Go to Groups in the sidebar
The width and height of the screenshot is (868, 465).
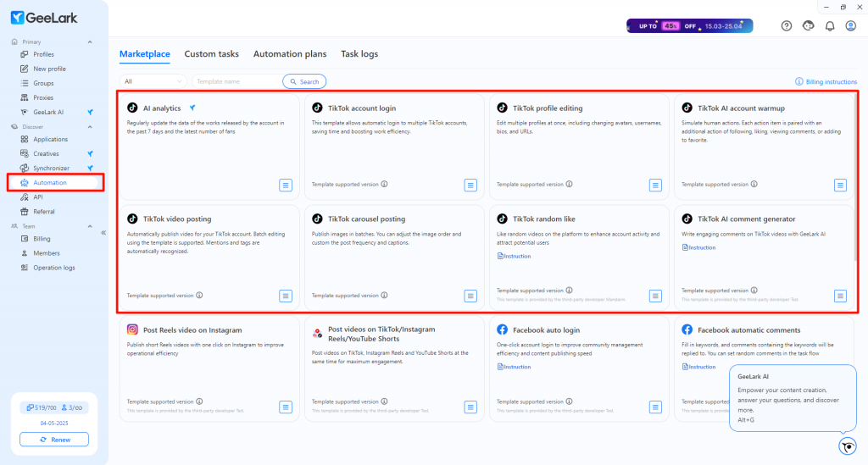coord(43,83)
